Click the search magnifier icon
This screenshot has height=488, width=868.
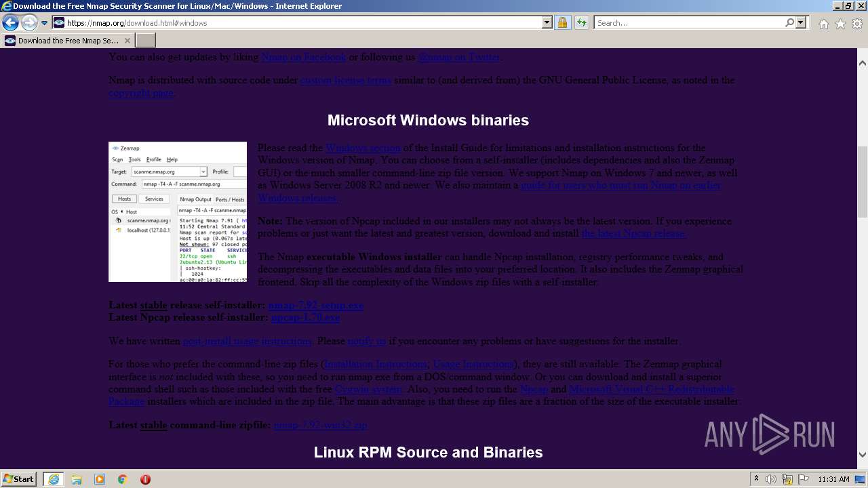[789, 22]
